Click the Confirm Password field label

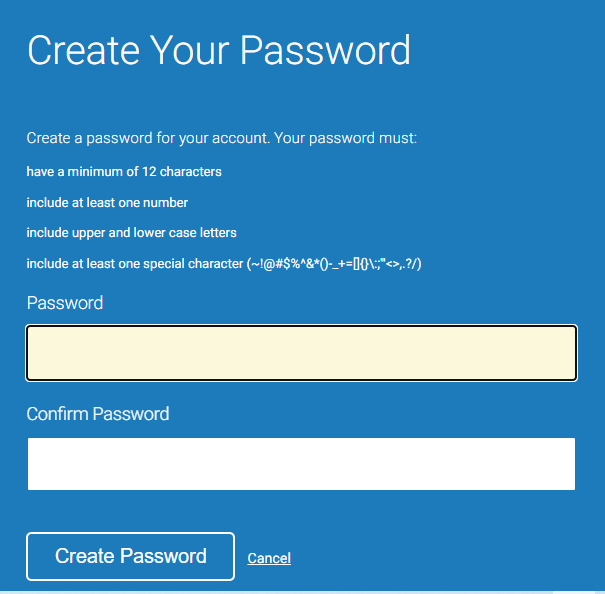(98, 414)
